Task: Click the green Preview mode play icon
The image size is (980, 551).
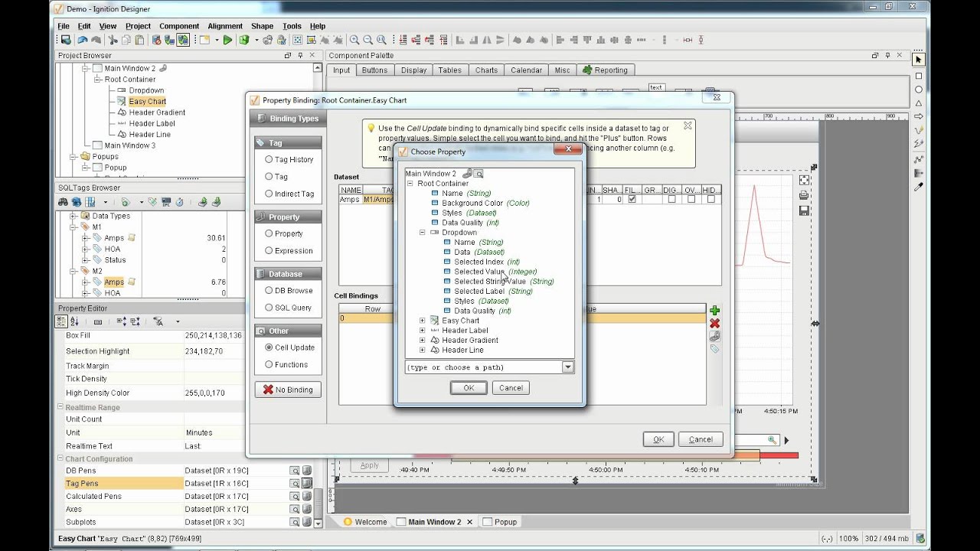Action: [x=227, y=40]
